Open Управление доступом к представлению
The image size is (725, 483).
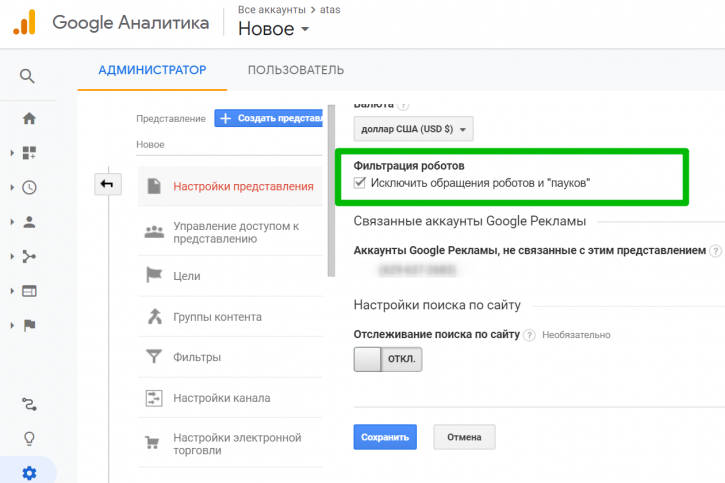pos(230,232)
